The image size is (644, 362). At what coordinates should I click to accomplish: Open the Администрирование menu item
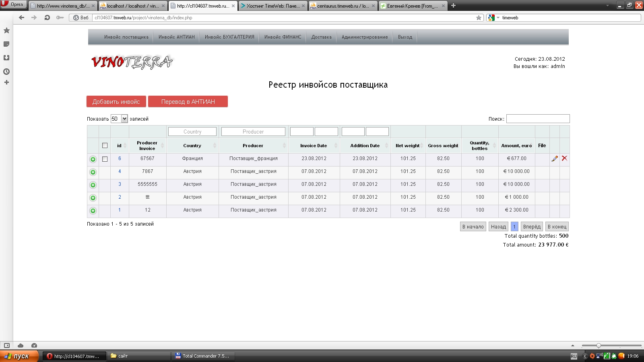pos(365,37)
